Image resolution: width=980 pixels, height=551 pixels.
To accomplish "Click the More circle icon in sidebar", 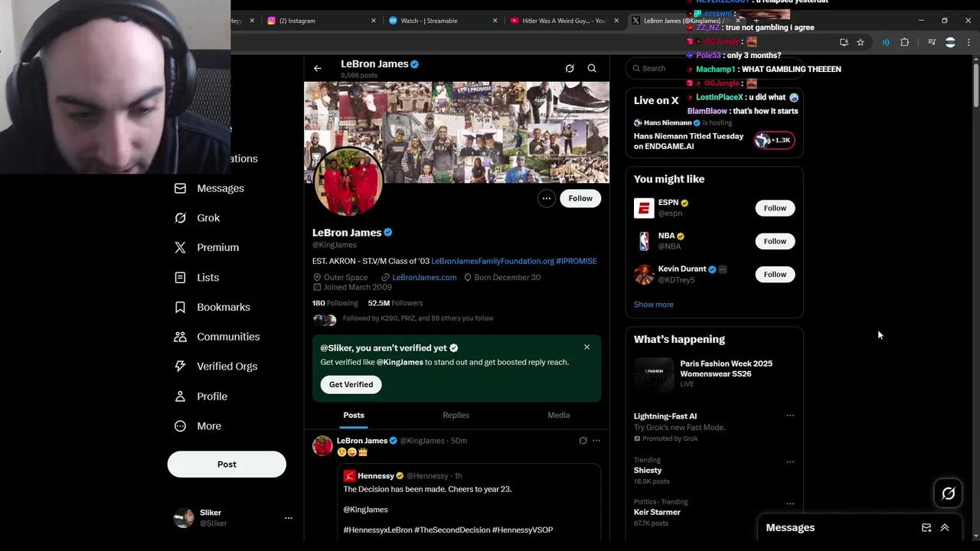I will 180,426.
